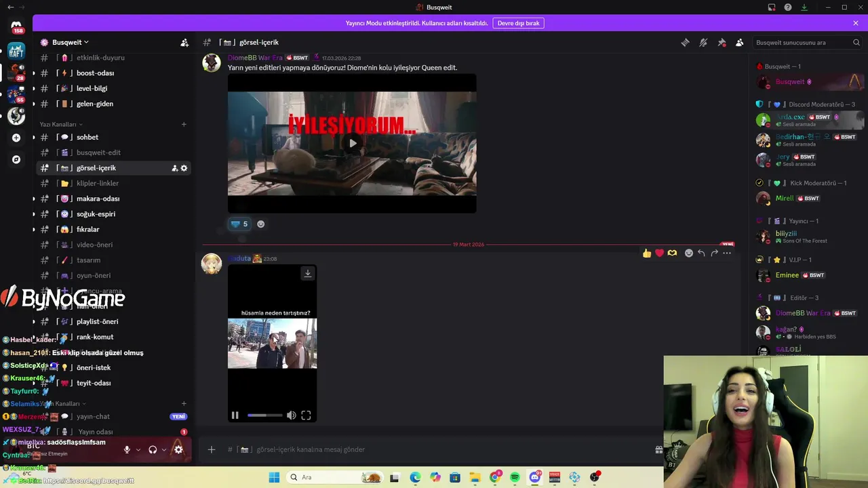Click Devre dışı bırak button
This screenshot has width=868, height=488.
point(519,23)
